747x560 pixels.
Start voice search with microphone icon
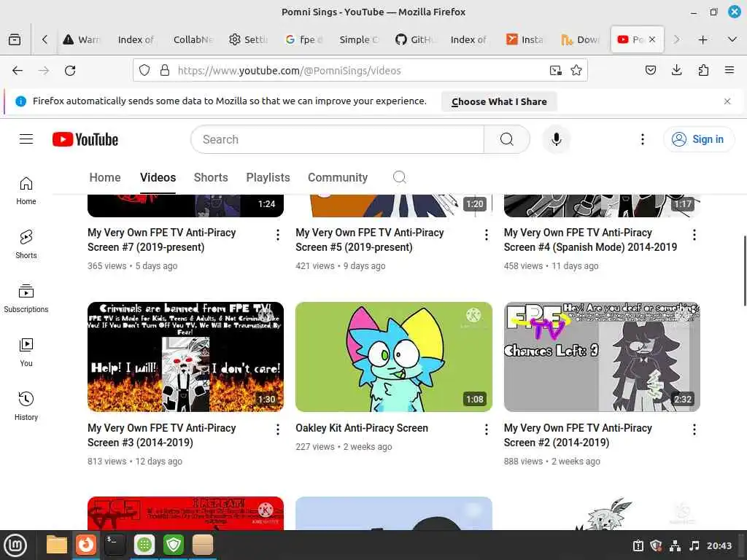(x=556, y=139)
